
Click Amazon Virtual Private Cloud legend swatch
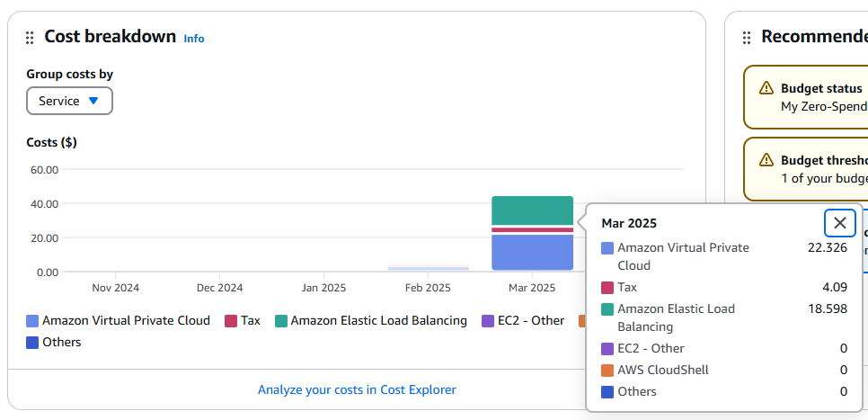coord(32,321)
